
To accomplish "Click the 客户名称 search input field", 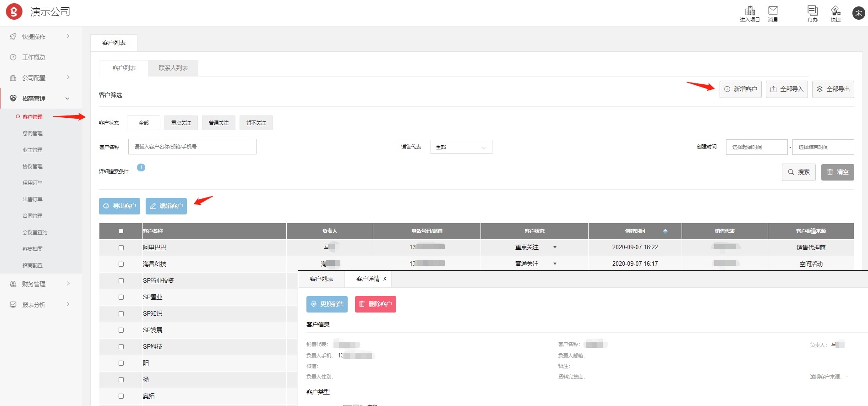I will (x=192, y=147).
